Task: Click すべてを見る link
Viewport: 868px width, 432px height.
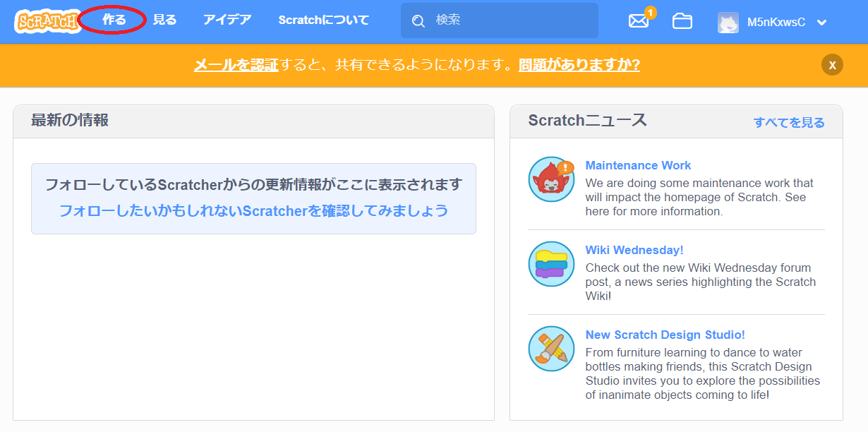Action: 789,122
